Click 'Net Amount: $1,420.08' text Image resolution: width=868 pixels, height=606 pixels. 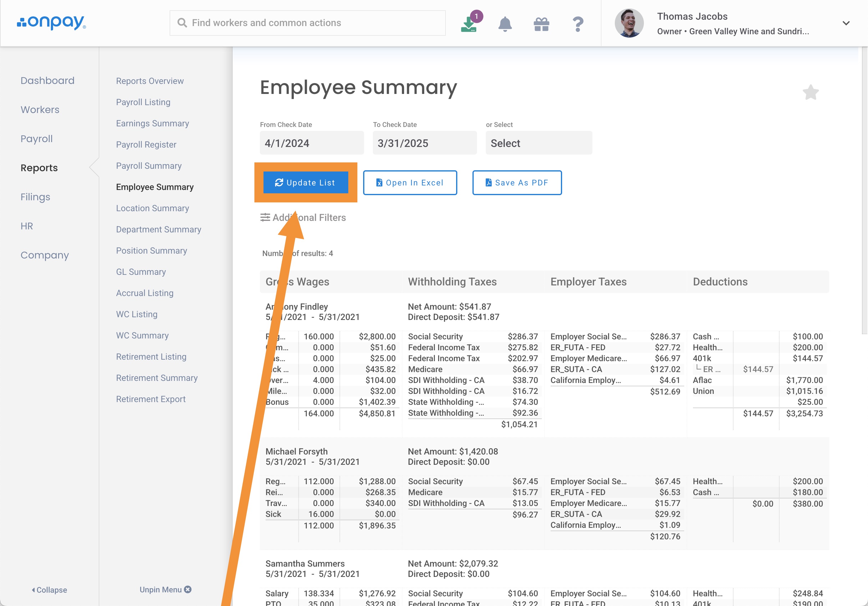[453, 451]
